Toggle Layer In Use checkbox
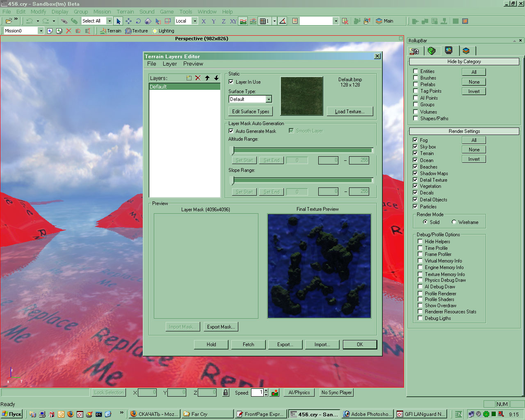 click(x=231, y=82)
